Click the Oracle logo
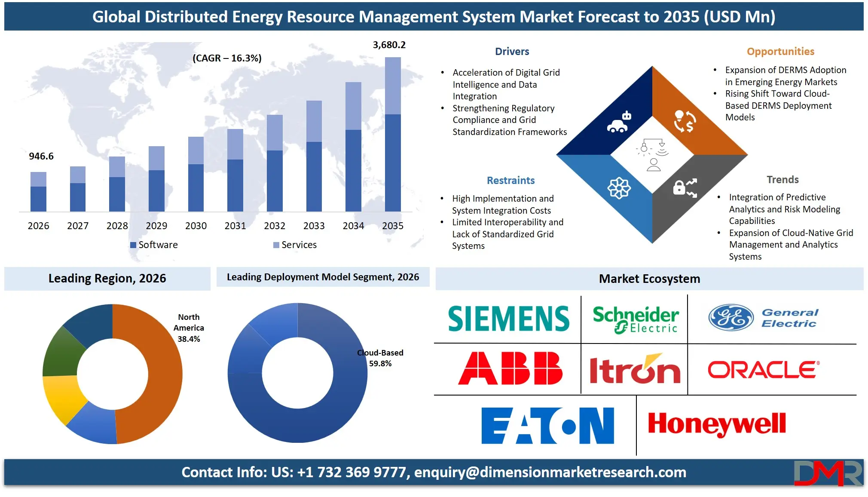The height and width of the screenshot is (497, 868). pyautogui.click(x=764, y=370)
